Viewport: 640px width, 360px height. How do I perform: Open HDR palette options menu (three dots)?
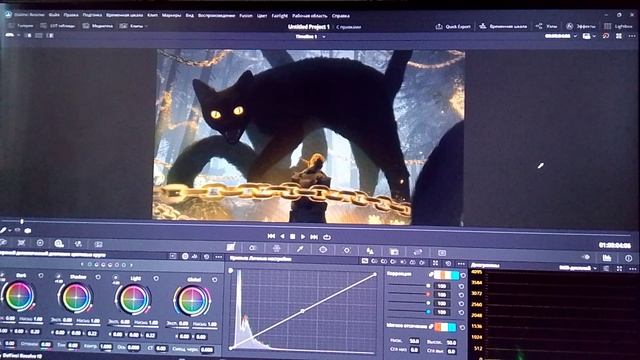tap(218, 257)
